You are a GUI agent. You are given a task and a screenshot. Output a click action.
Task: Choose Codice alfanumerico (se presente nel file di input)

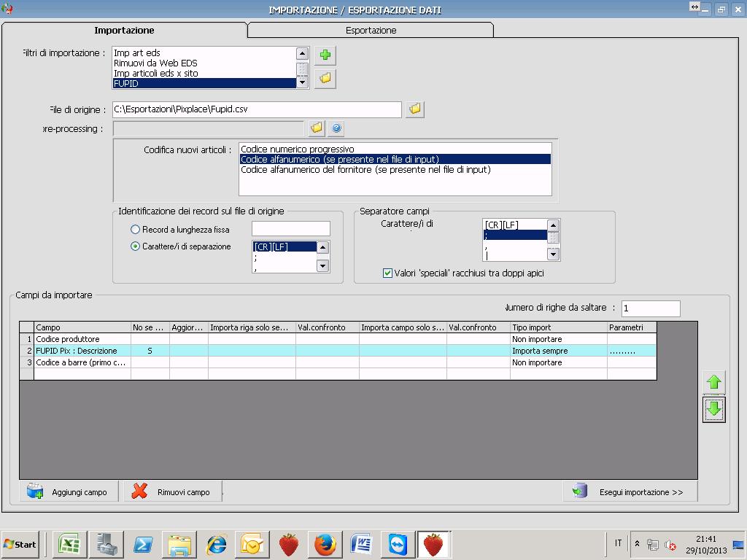click(x=395, y=160)
